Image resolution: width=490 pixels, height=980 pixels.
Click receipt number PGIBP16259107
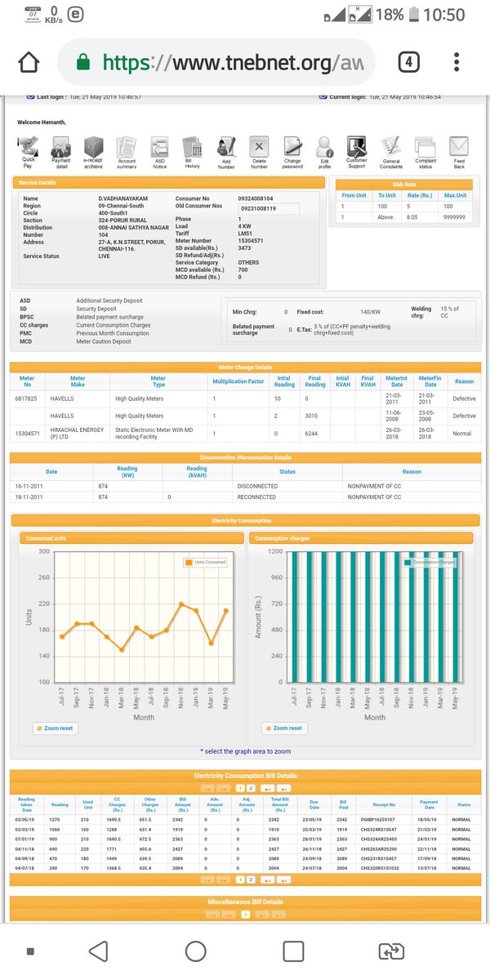(x=378, y=819)
